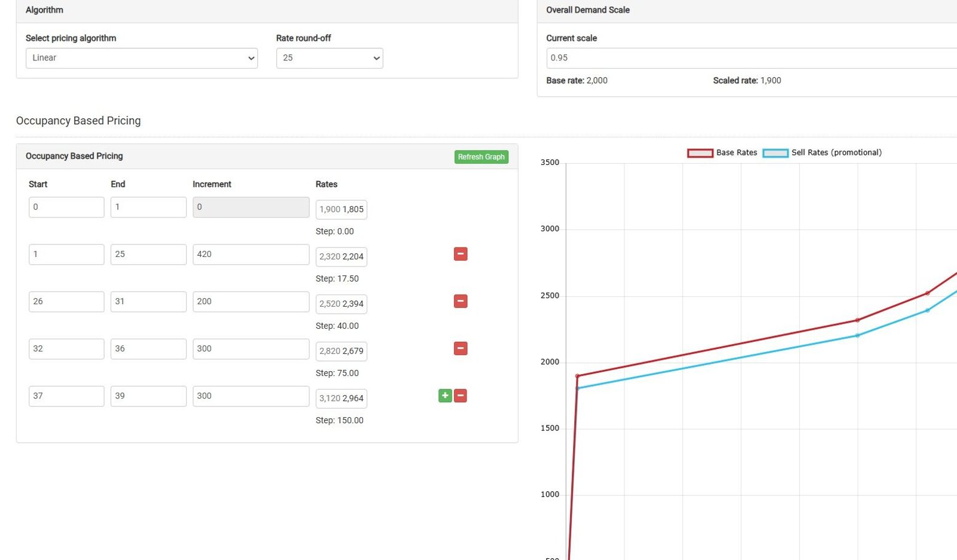Viewport: 957px width, 560px height.
Task: Click the rates box showing 1,900 1,805
Action: [342, 209]
